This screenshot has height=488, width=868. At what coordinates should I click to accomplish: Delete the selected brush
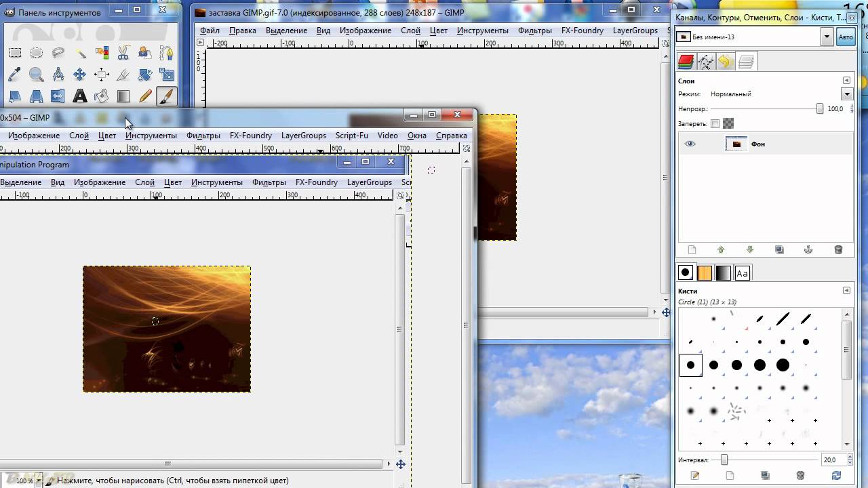800,475
